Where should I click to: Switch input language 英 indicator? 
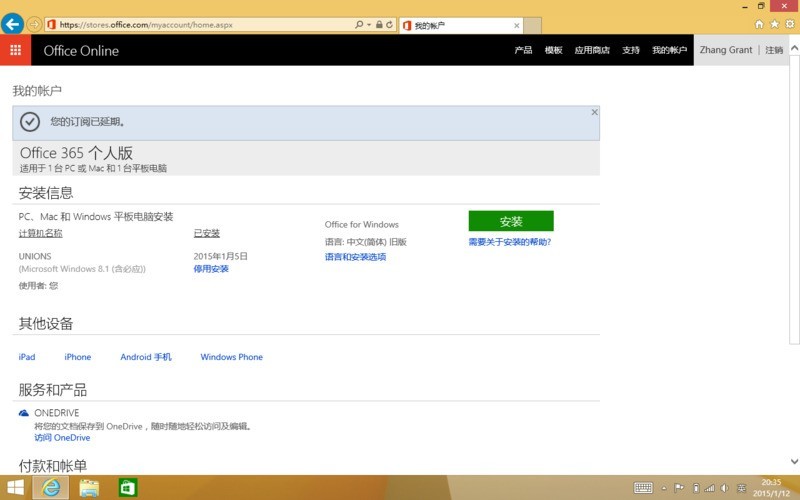(741, 488)
